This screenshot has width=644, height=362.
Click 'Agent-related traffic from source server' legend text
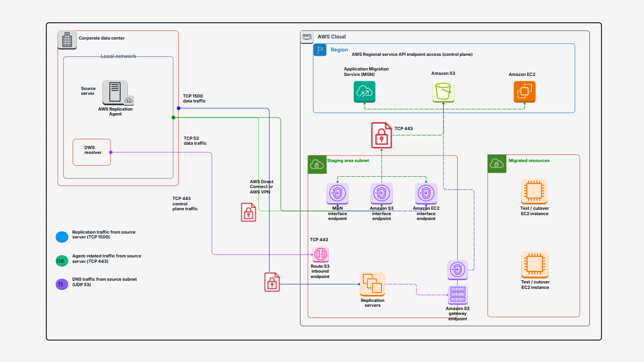pyautogui.click(x=107, y=258)
